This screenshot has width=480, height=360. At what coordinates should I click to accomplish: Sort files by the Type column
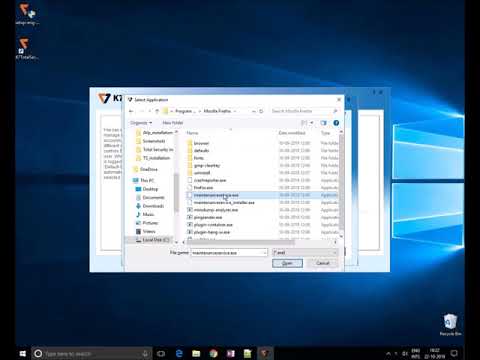tap(326, 133)
